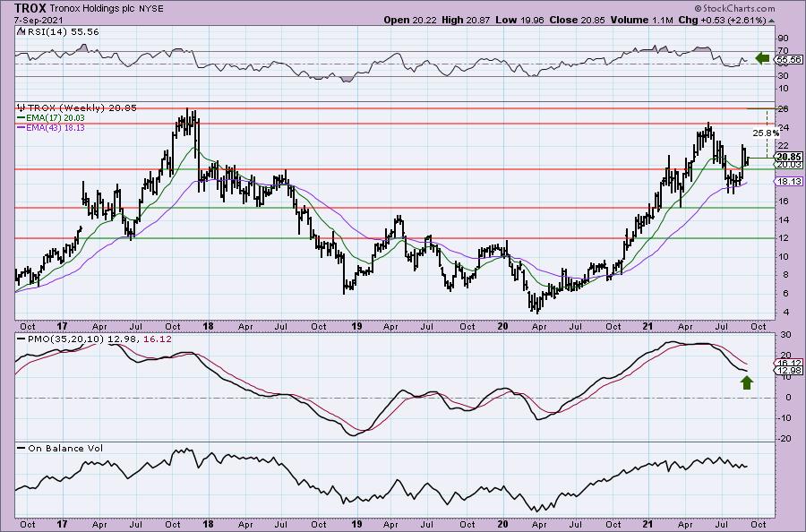
Task: Click the 12.98 PMO value tag on the axis
Action: 789,371
